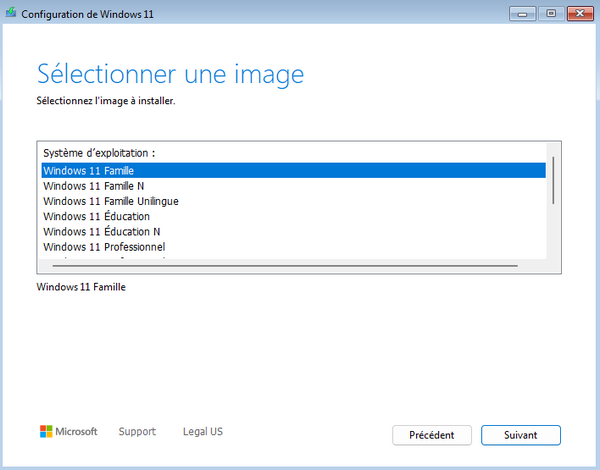The width and height of the screenshot is (600, 470).
Task: Select the Windows 11 Famille N edition
Action: pos(94,186)
